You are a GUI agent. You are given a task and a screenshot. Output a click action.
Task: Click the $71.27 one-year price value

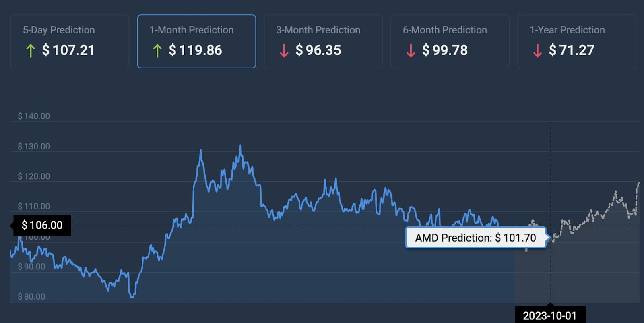pyautogui.click(x=572, y=50)
